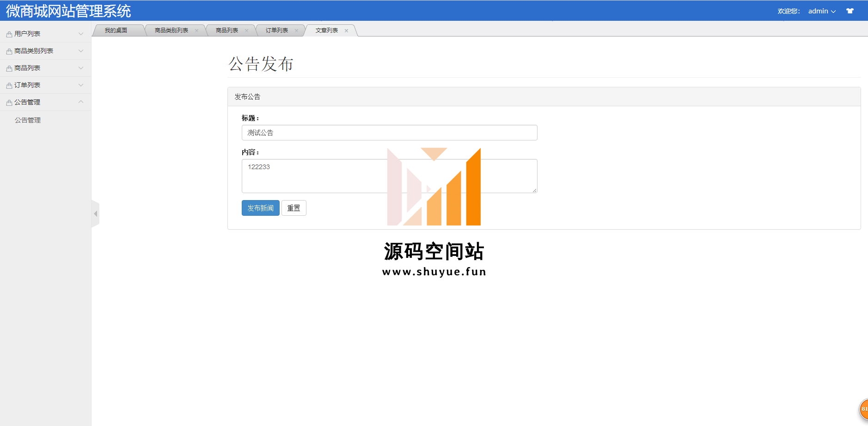Close the 订单列表 tab

(x=296, y=30)
